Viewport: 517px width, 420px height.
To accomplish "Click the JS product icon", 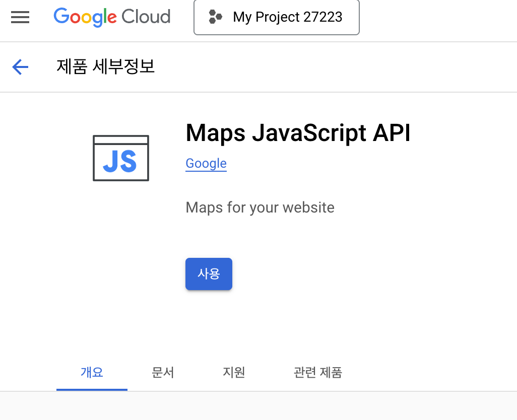I will [121, 158].
